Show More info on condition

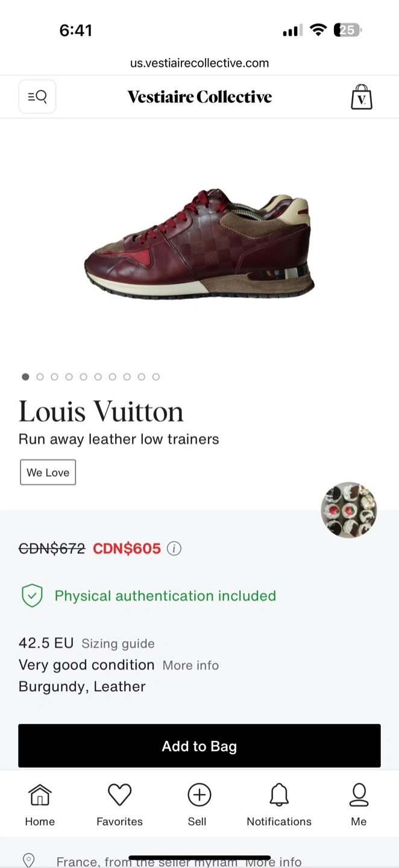(x=190, y=665)
